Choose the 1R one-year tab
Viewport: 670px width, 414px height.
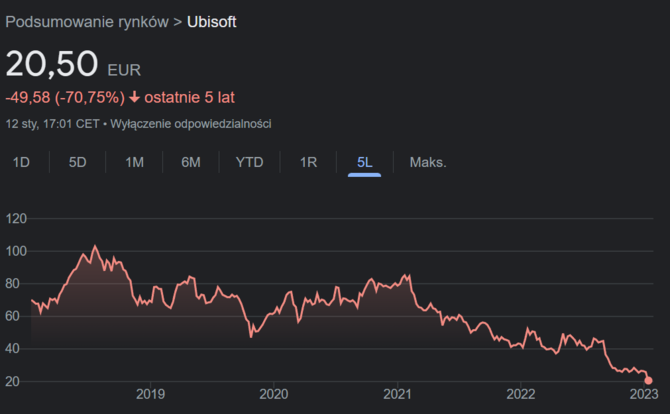[x=308, y=162]
